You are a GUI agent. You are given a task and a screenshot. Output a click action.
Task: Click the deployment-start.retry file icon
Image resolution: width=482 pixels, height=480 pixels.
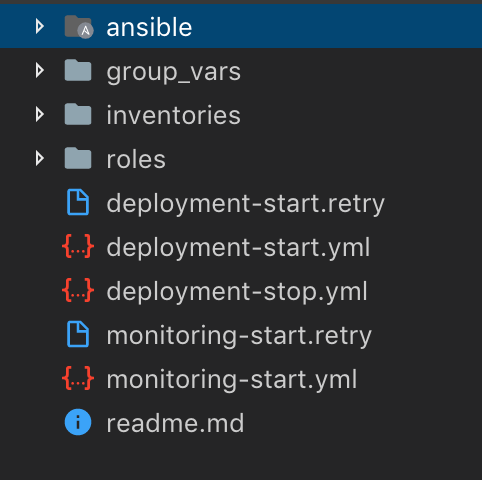[78, 202]
